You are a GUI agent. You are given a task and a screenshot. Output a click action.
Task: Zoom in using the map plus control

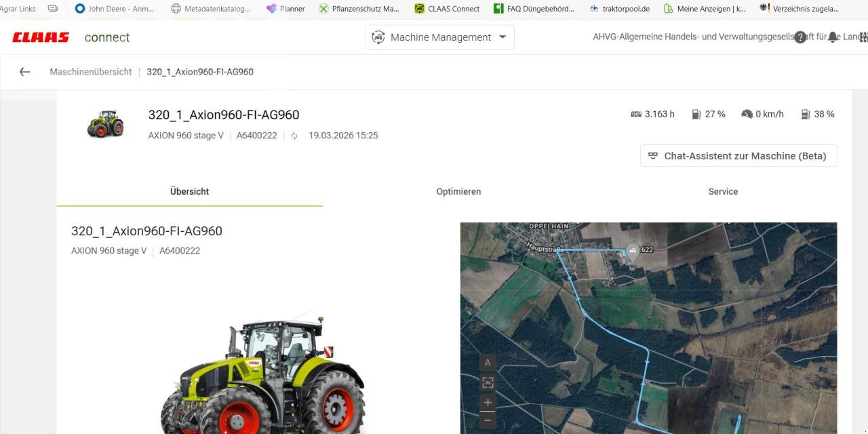click(x=487, y=402)
